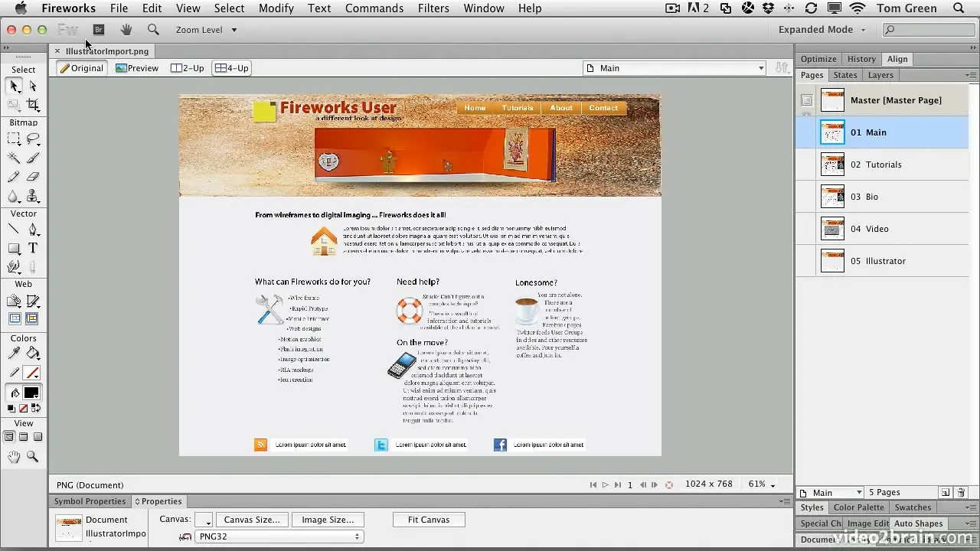Screen dimensions: 980x551
Task: Click the Canvas Size button
Action: click(252, 520)
